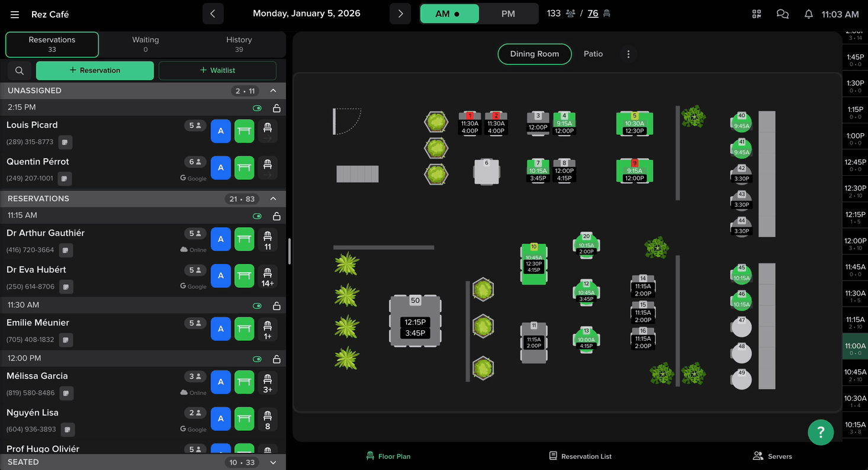
Task: Select 12:00P slot in the timeline
Action: 855,244
